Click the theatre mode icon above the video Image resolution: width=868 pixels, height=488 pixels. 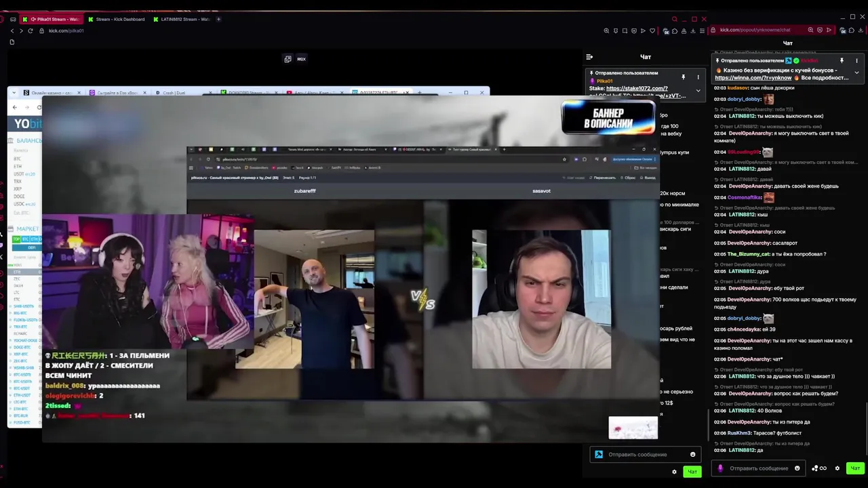click(288, 59)
